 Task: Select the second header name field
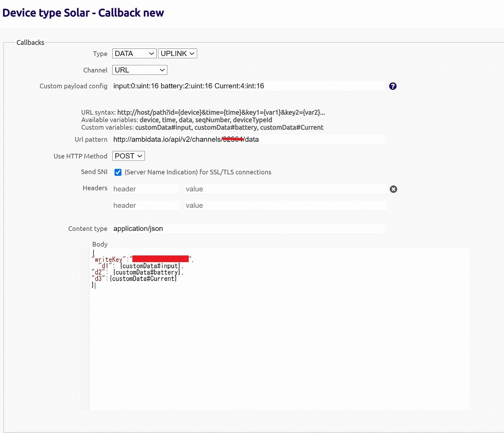click(x=145, y=206)
